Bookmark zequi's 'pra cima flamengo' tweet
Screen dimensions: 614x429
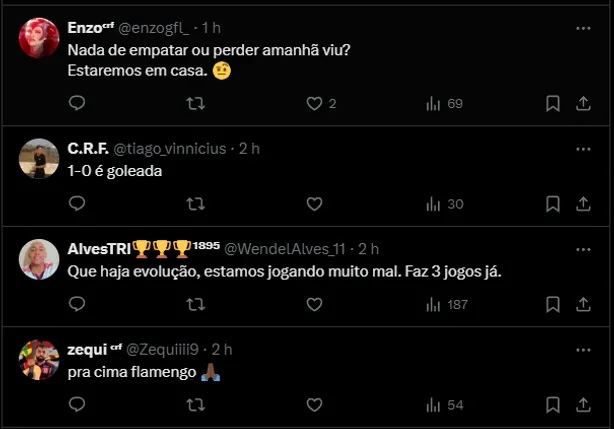553,405
